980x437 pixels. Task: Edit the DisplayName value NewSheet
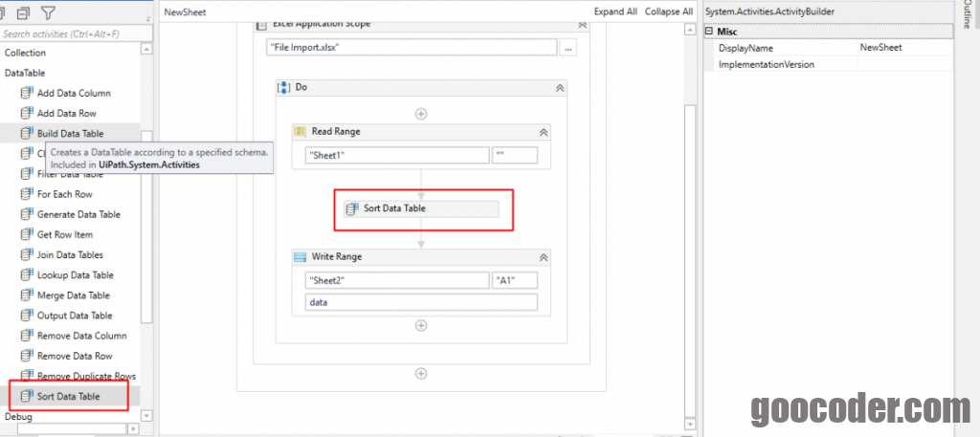905,48
